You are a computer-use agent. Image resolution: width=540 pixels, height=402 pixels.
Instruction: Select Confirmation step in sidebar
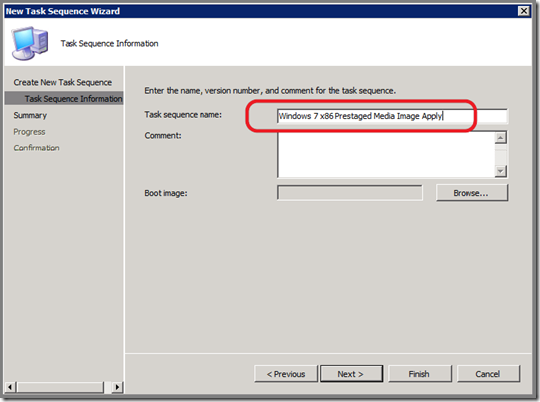tap(36, 148)
